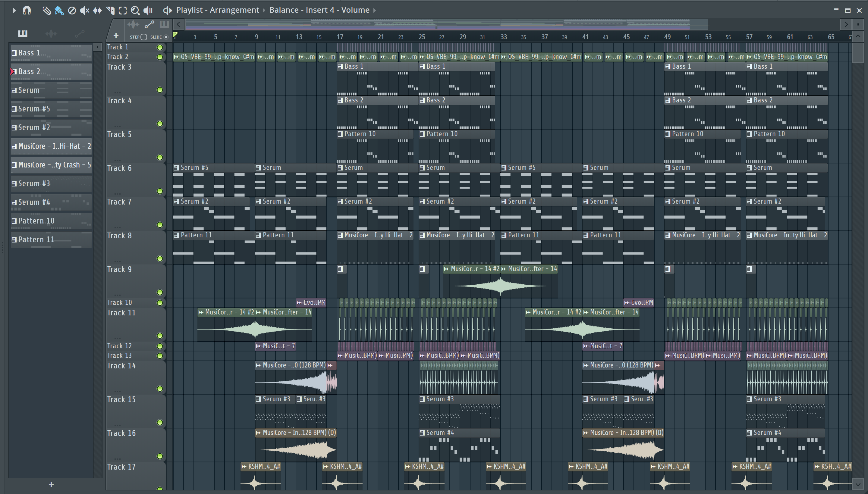Mute Track 1 via green LED

(159, 47)
